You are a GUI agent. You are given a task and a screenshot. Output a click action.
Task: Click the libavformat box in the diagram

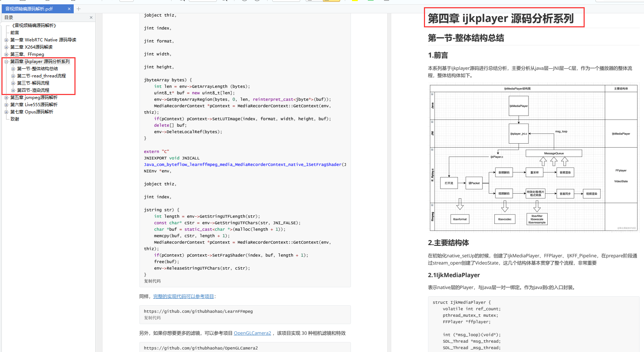[x=460, y=219]
